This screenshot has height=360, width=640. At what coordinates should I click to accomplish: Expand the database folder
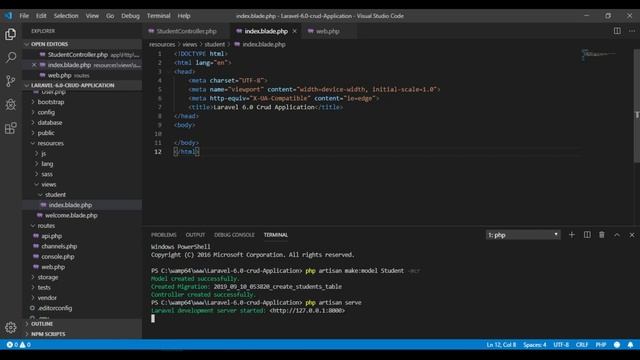[50, 122]
